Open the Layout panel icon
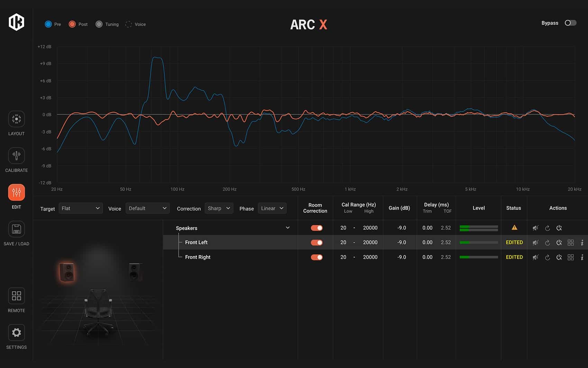Image resolution: width=588 pixels, height=368 pixels. [16, 119]
